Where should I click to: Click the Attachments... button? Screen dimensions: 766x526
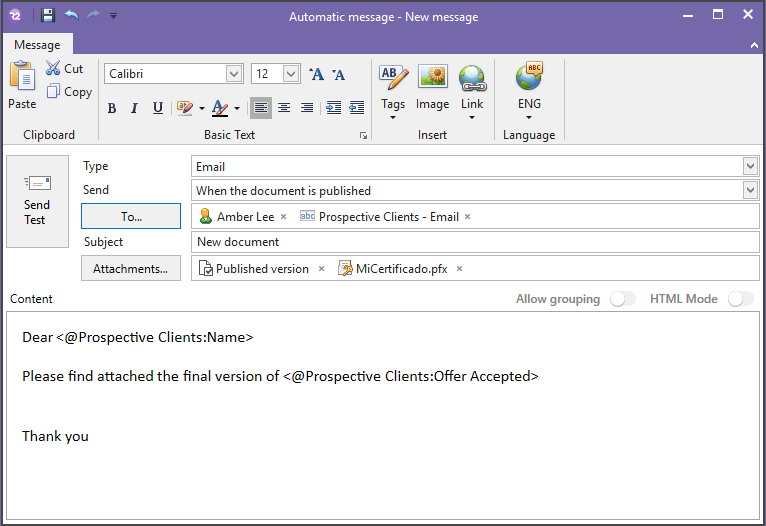pos(131,268)
